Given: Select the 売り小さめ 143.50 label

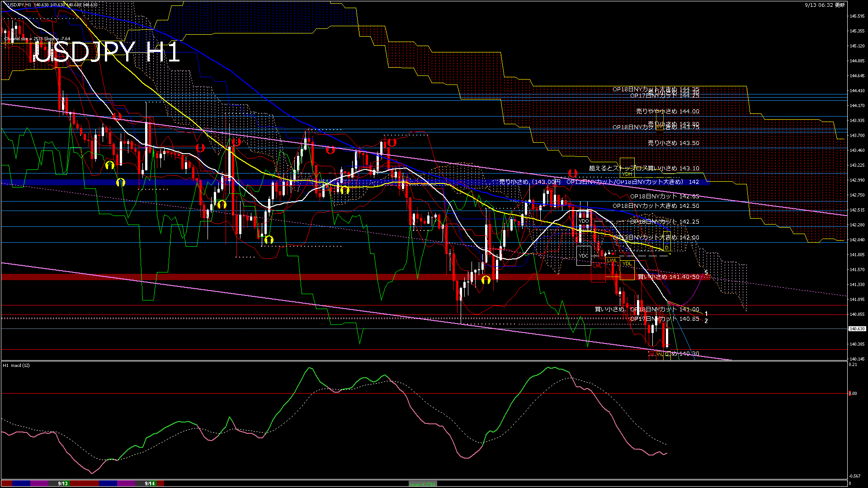Looking at the screenshot, I should 674,143.
